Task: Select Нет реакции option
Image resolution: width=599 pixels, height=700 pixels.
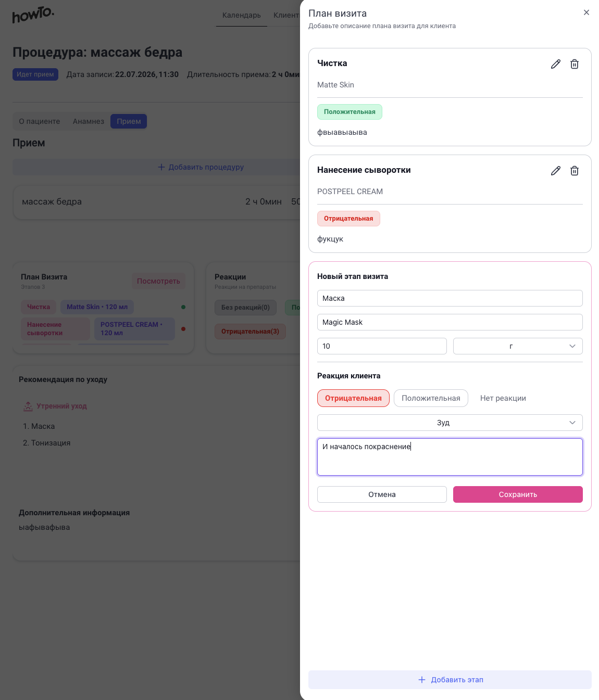Action: pos(503,398)
